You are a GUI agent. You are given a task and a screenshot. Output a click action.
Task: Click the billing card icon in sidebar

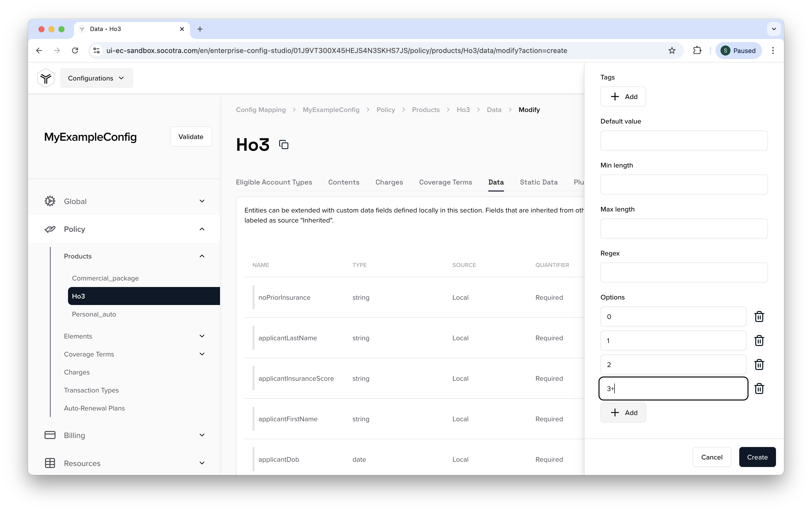pos(49,435)
